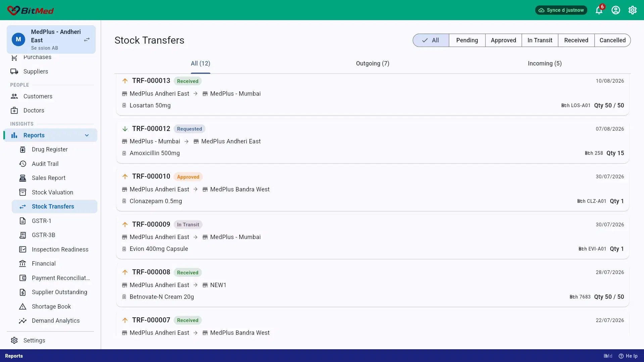
Task: Open Financial bank icon
Action: (x=22, y=264)
